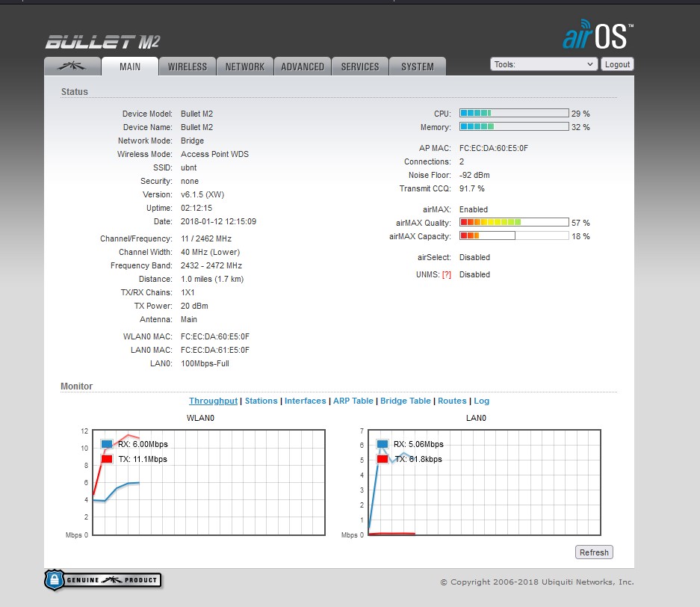
Task: Click the Genuine Product badge
Action: (x=102, y=580)
